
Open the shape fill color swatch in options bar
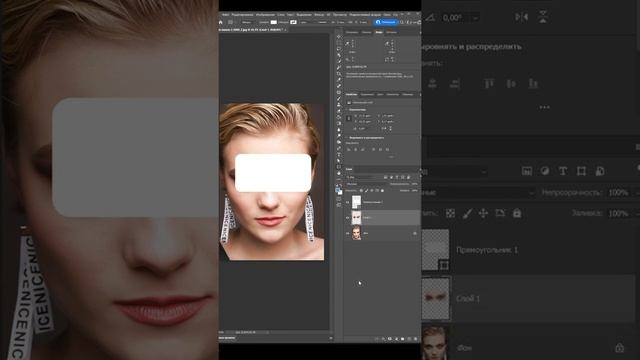click(273, 22)
